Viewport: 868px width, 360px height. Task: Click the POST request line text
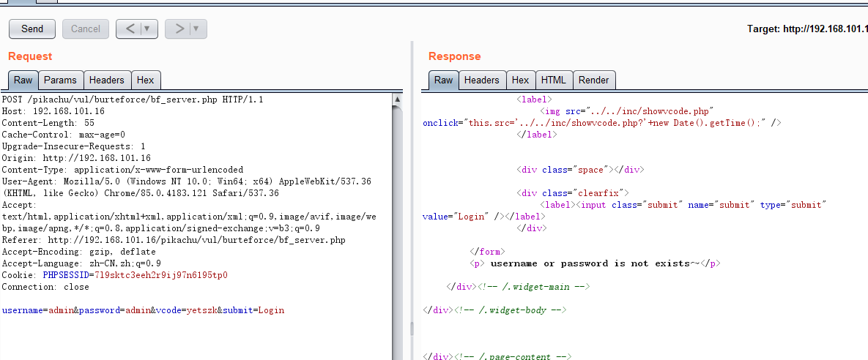[133, 100]
